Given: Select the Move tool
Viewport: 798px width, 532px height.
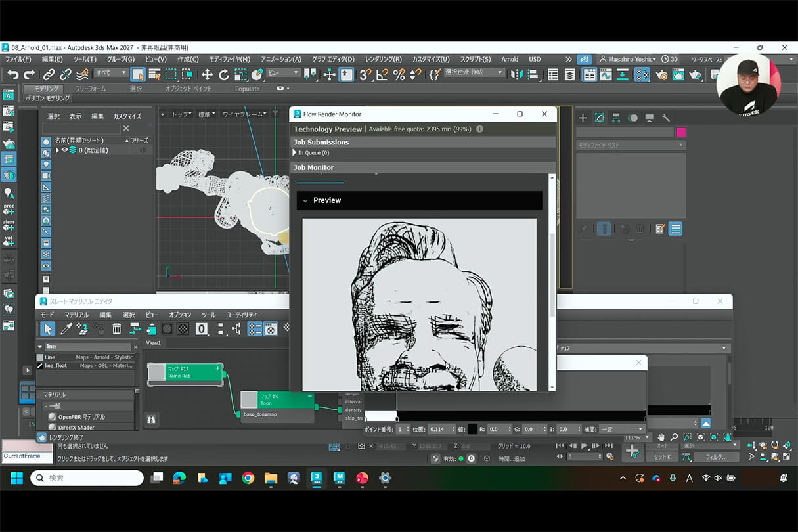Looking at the screenshot, I should [207, 74].
